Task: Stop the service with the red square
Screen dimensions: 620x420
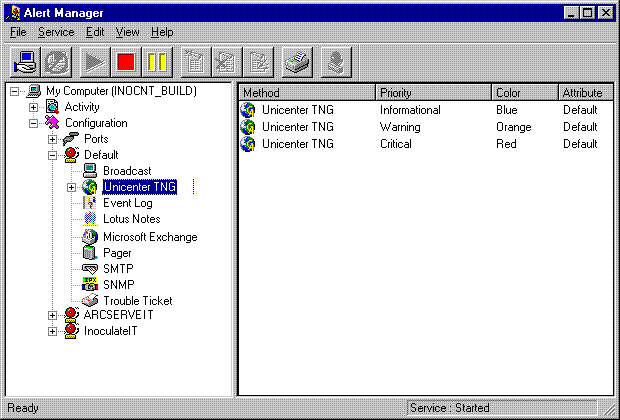Action: pos(126,62)
